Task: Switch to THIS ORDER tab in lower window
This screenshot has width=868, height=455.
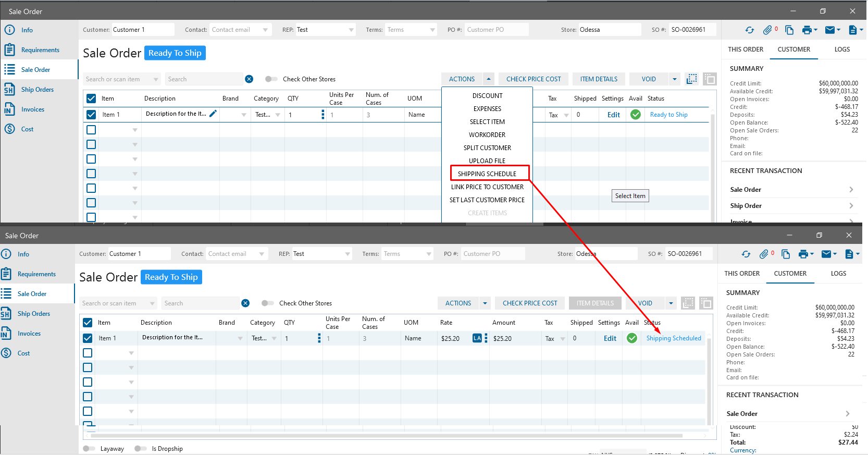Action: click(x=742, y=274)
